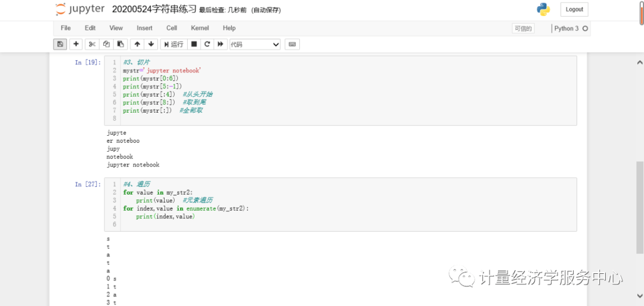Click the Python 3 kernel name
This screenshot has height=306, width=644.
566,29
